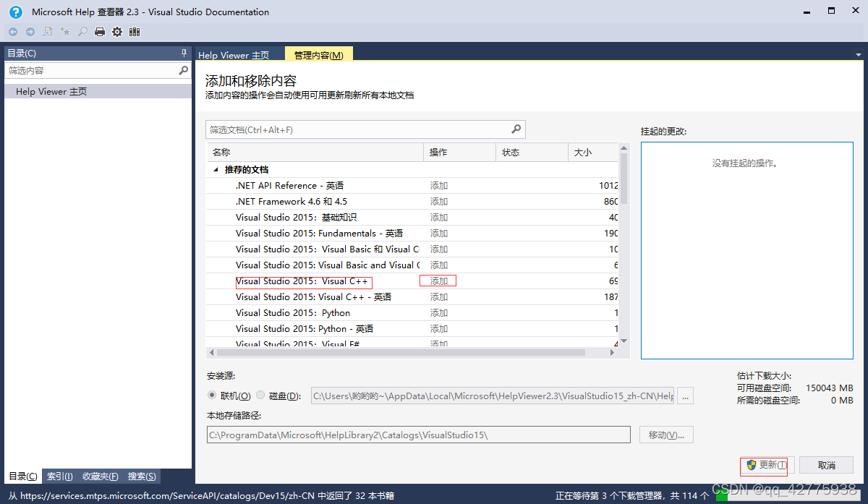Click scroll-right arrow of document list

(x=613, y=353)
